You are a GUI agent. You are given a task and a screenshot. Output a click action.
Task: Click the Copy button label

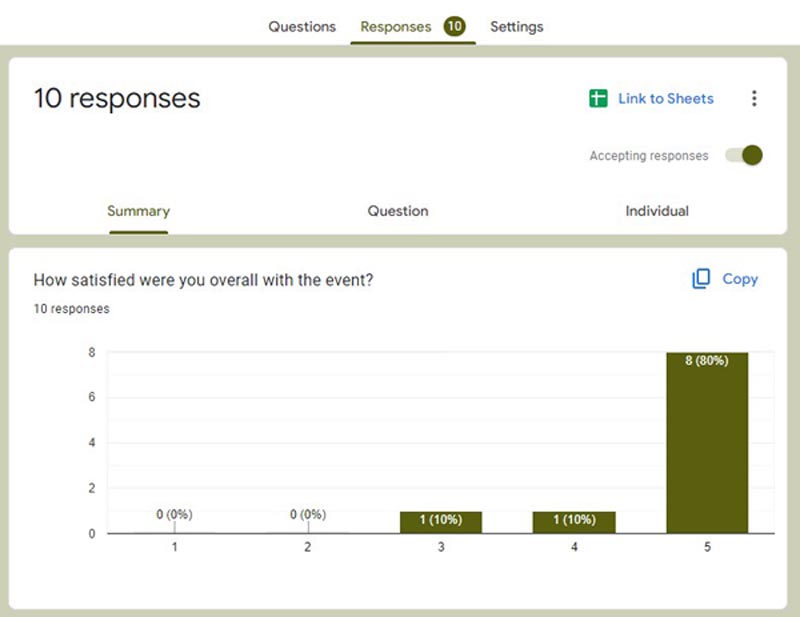click(740, 279)
